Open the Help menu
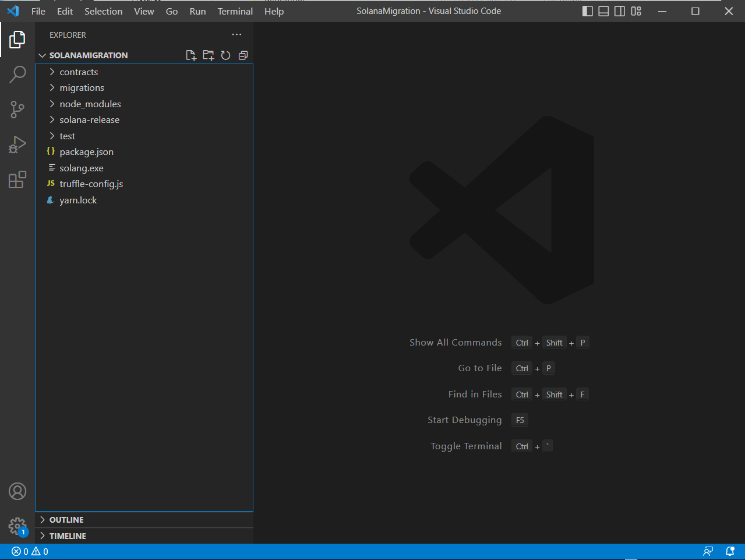 click(x=274, y=11)
